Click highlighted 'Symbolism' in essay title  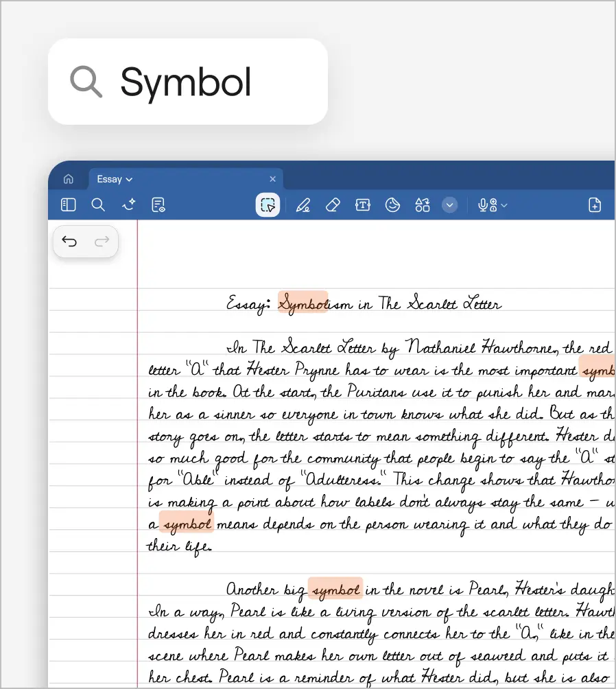click(x=303, y=302)
